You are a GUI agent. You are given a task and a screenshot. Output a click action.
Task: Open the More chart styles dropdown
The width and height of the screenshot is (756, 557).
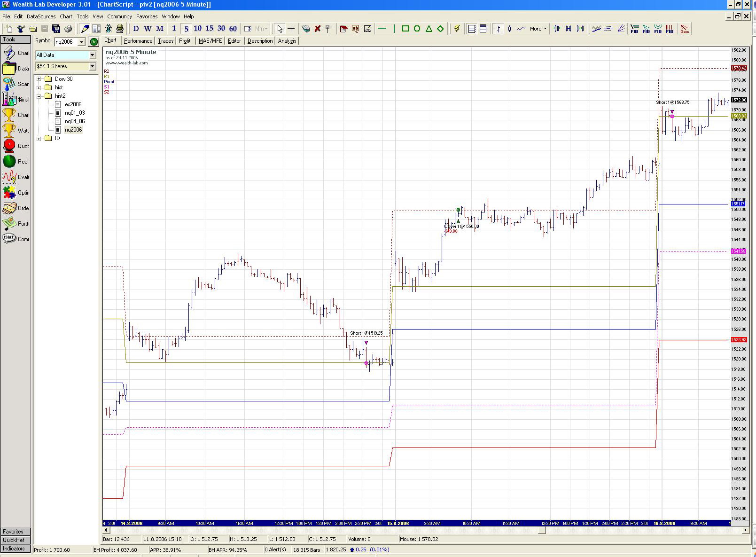538,29
